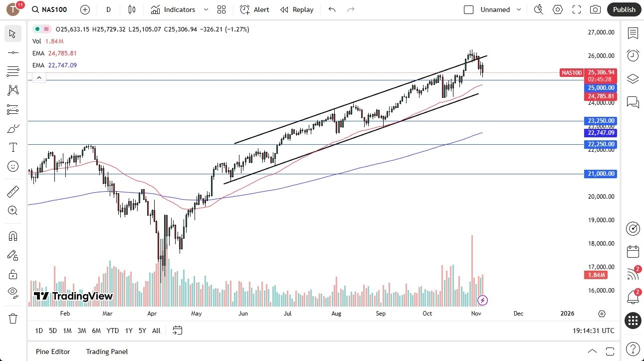The height and width of the screenshot is (361, 644).
Task: Take a chart snapshot with the camera icon
Action: coord(596,9)
